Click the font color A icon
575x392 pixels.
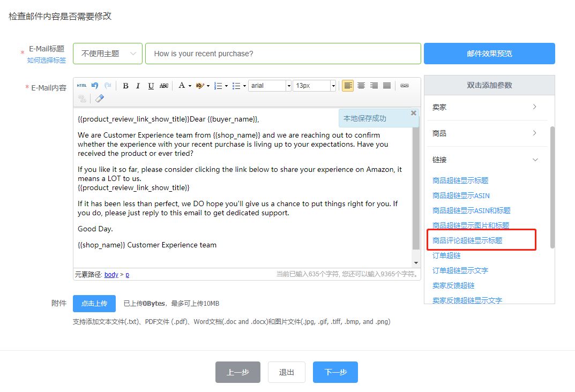click(x=182, y=86)
